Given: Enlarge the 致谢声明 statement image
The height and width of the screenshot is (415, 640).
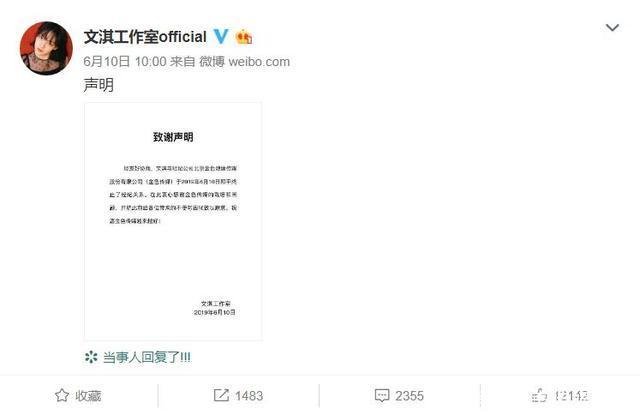Looking at the screenshot, I should tap(173, 222).
